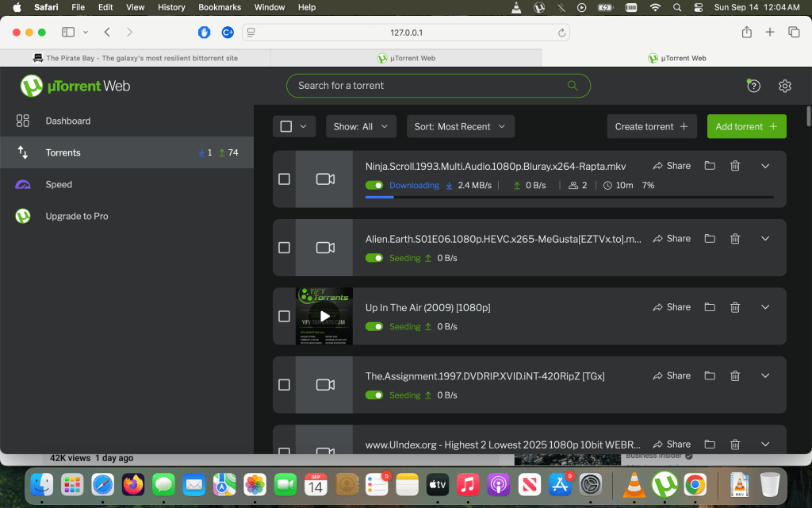Expand Ninja Scroll torrent details chevron
Image resolution: width=812 pixels, height=508 pixels.
tap(765, 166)
